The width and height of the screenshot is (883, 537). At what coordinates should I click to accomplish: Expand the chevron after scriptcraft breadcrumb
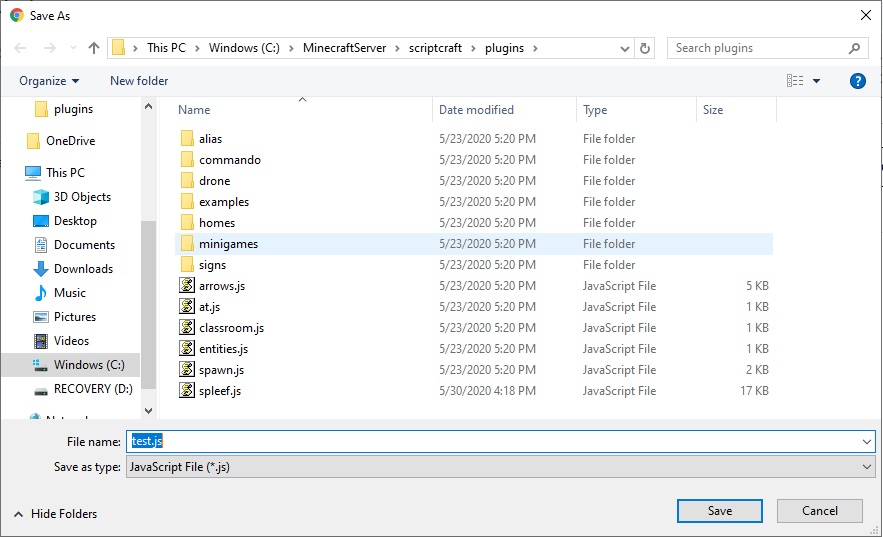tap(473, 48)
